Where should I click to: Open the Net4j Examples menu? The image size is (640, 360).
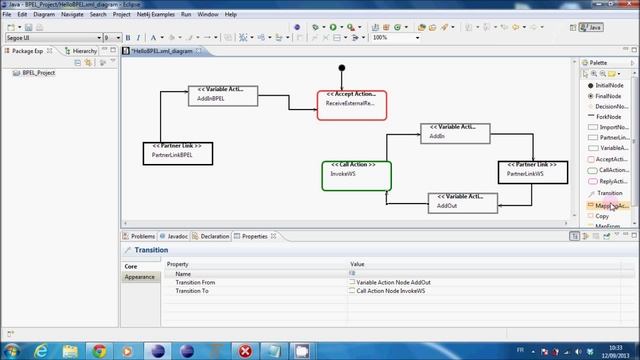point(156,14)
